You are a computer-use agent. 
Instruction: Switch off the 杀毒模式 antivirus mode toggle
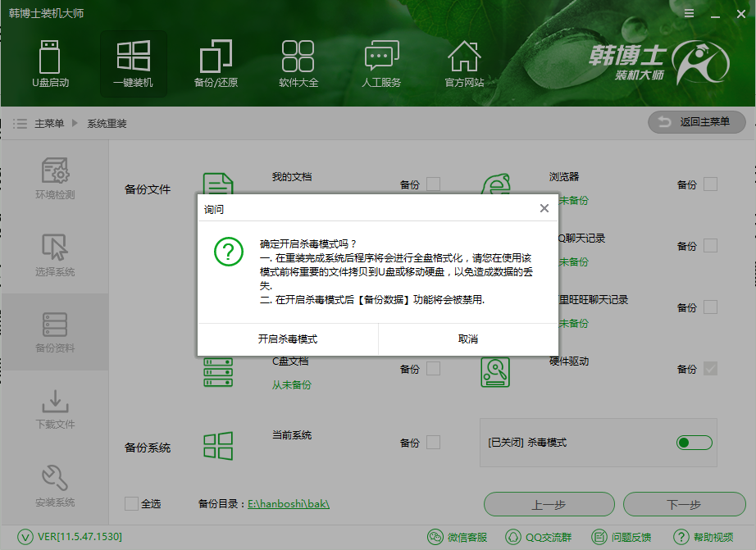coord(694,442)
